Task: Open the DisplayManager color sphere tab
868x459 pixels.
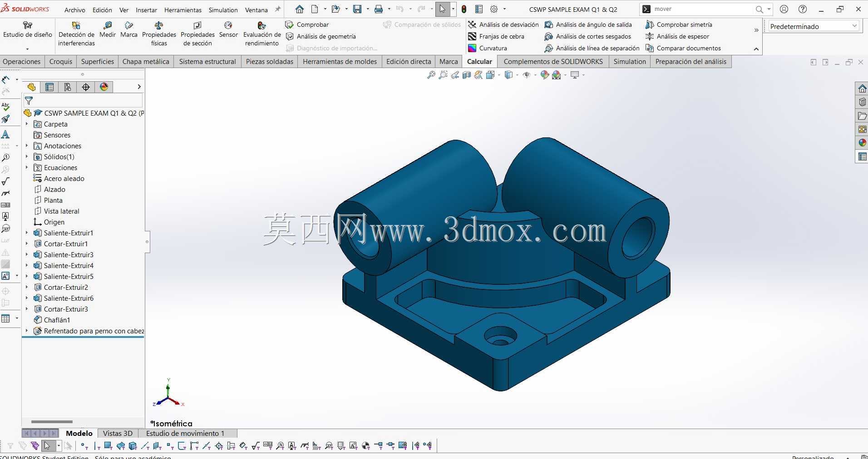Action: pyautogui.click(x=104, y=87)
